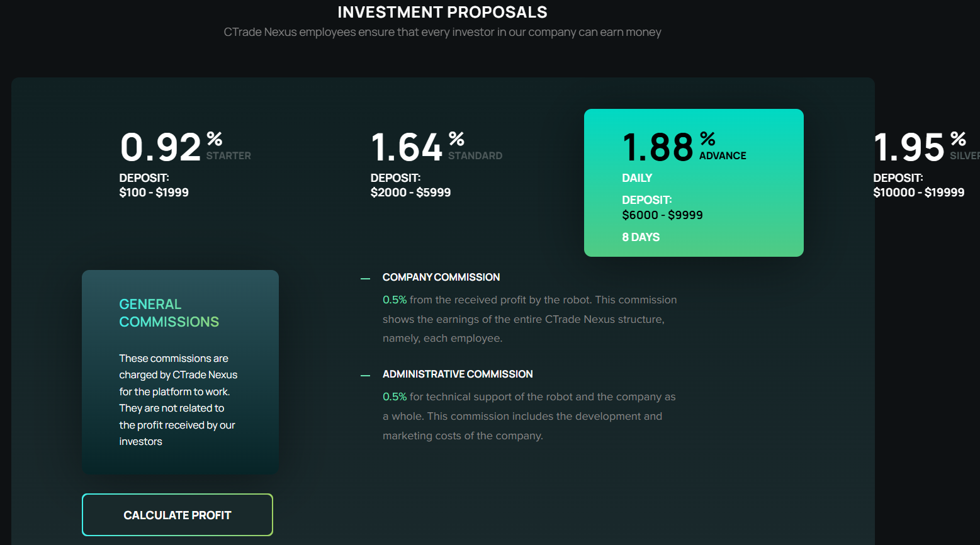Screen dimensions: 980x545
Task: Click the Advance 1.88% rate number
Action: click(658, 147)
